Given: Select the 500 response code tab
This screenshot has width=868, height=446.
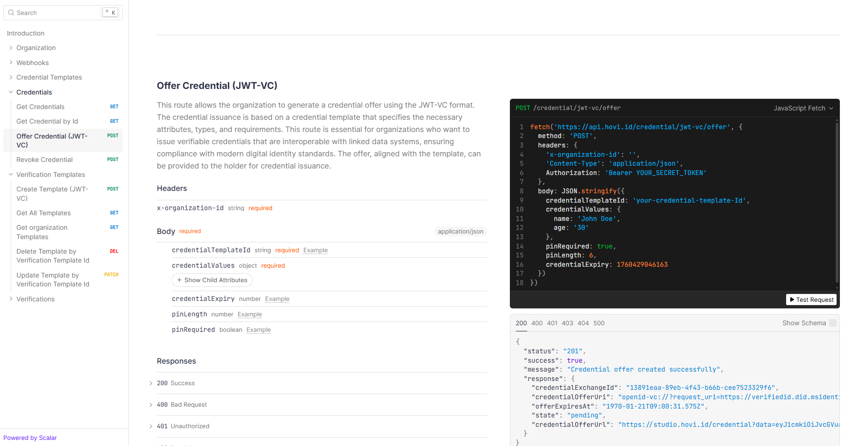Looking at the screenshot, I should [598, 323].
